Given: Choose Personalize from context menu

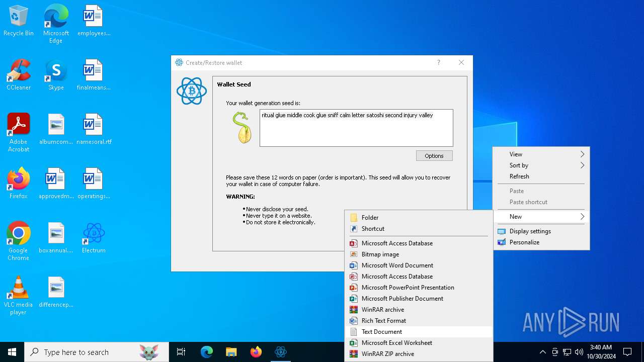Looking at the screenshot, I should tap(541, 242).
